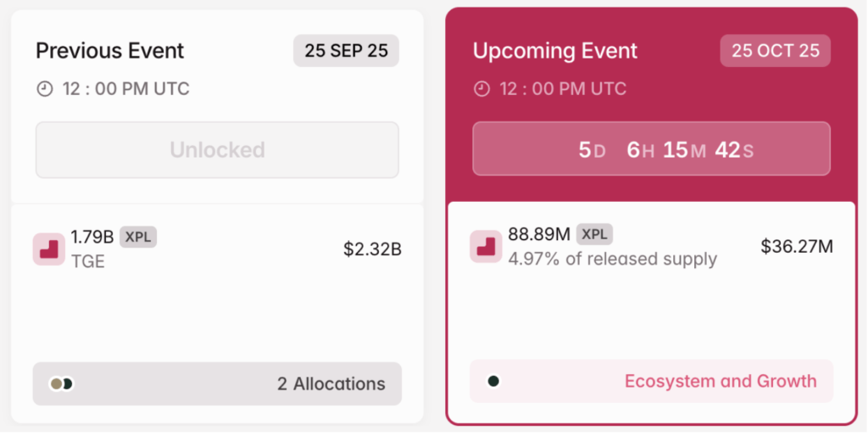Screen dimensions: 868x442
Task: Click the XPL badge next to 1.79B
Action: point(138,238)
